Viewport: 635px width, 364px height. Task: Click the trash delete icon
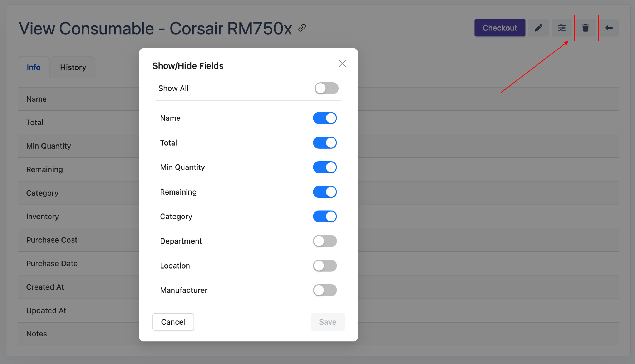click(x=585, y=28)
